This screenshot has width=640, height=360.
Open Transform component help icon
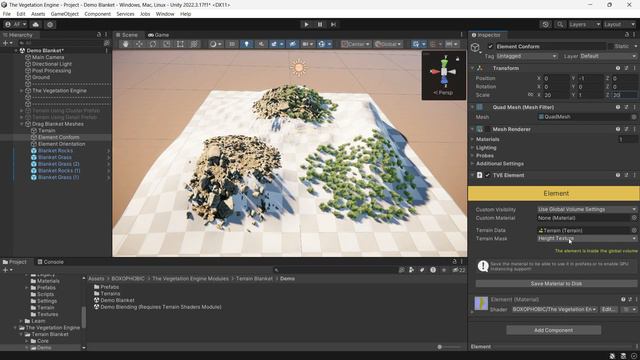coord(618,68)
